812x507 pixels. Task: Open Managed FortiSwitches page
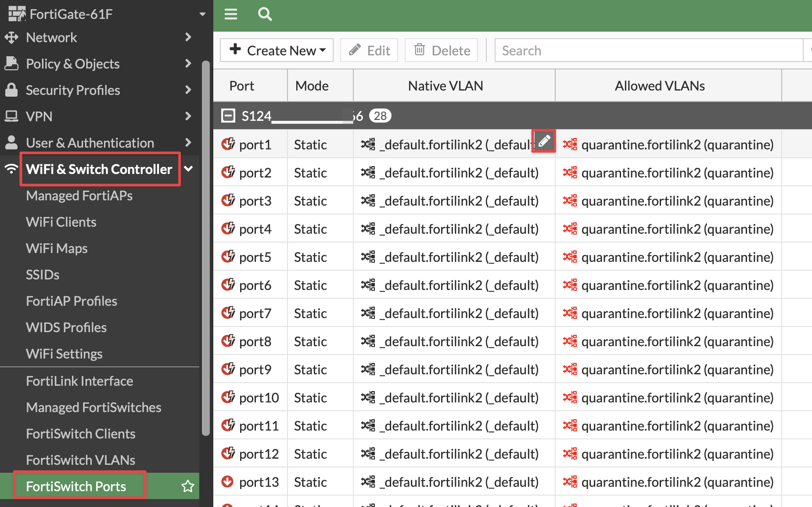[x=93, y=407]
